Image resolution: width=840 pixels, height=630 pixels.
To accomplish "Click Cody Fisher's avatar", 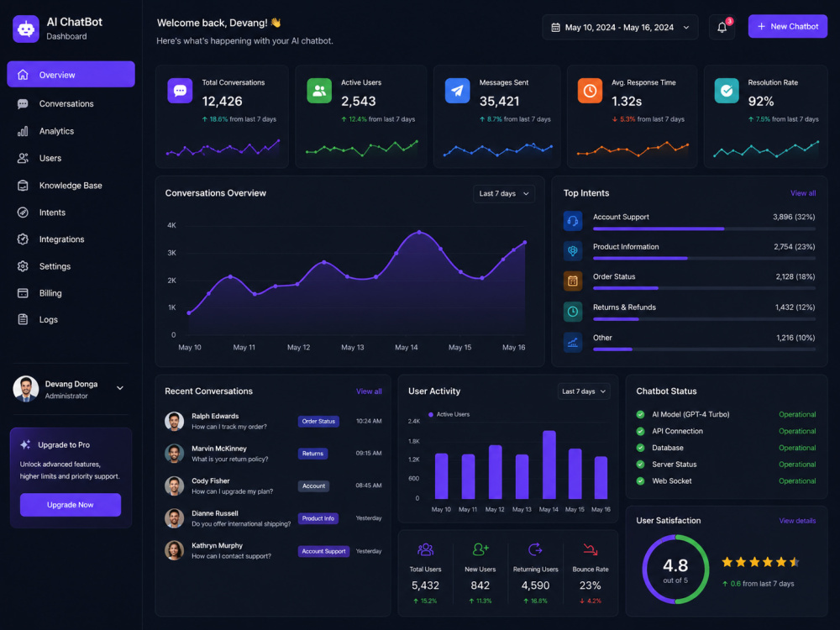I will pos(174,486).
